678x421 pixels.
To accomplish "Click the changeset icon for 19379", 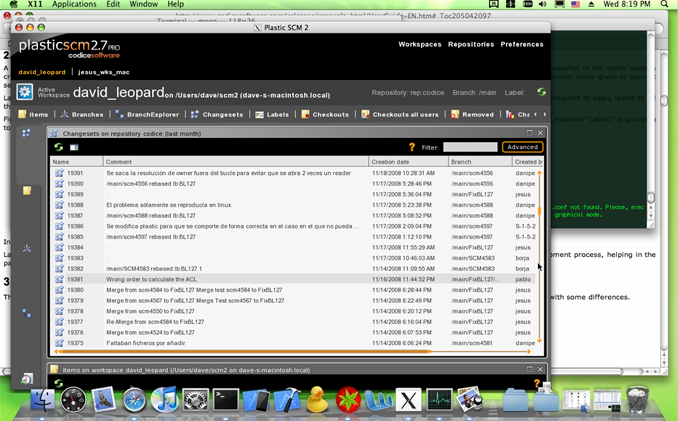I will (59, 300).
